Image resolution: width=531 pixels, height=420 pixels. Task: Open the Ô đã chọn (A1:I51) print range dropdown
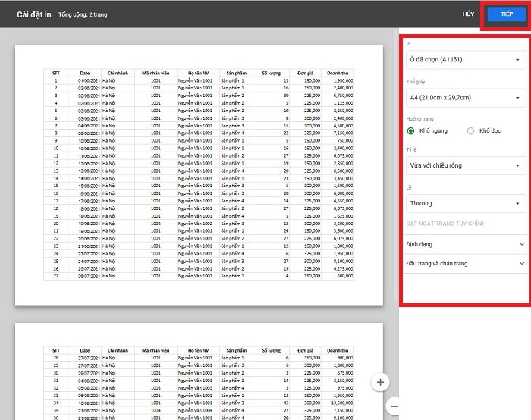[464, 59]
